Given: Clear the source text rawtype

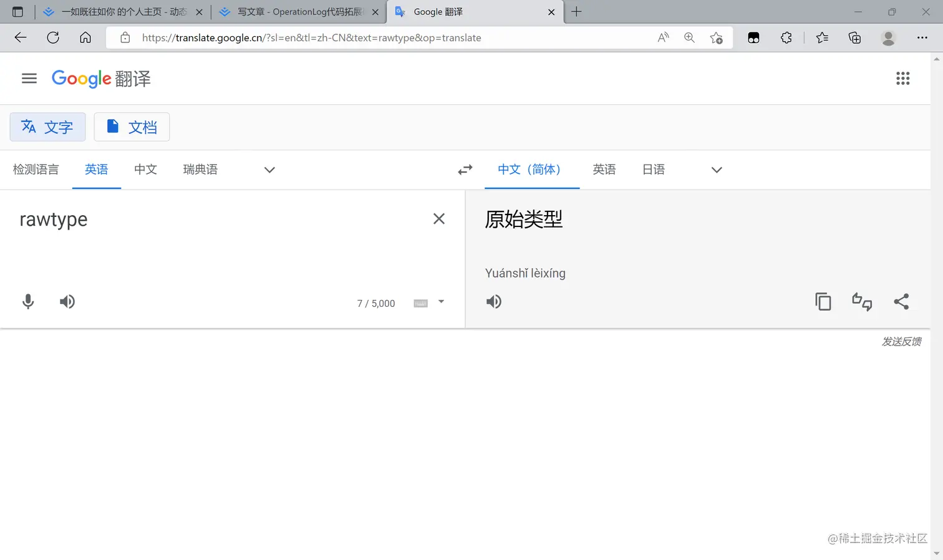Looking at the screenshot, I should click(439, 219).
